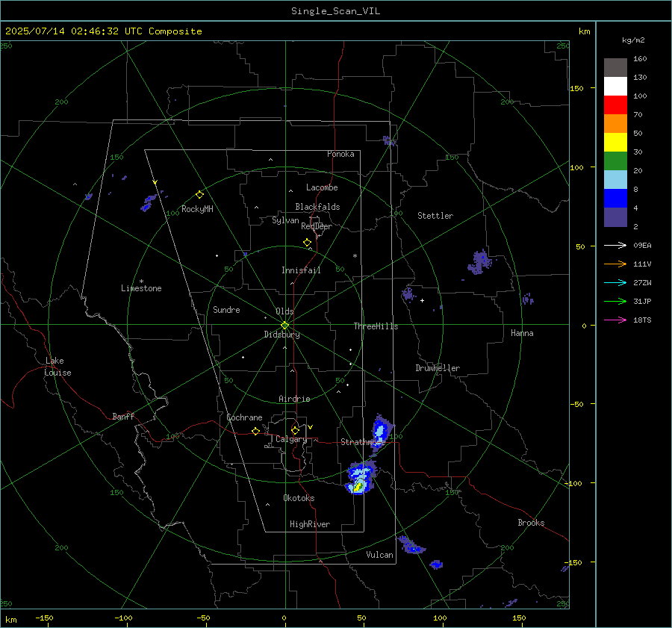Image resolution: width=672 pixels, height=628 pixels.
Task: Click the Sundre label
Action: 226,310
